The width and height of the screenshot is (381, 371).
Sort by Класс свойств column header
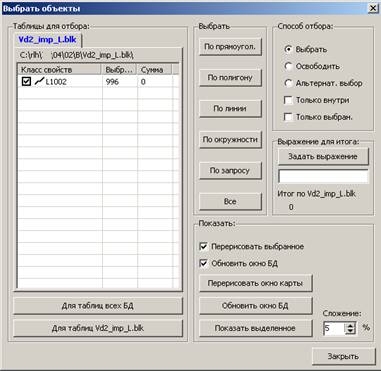pyautogui.click(x=59, y=70)
